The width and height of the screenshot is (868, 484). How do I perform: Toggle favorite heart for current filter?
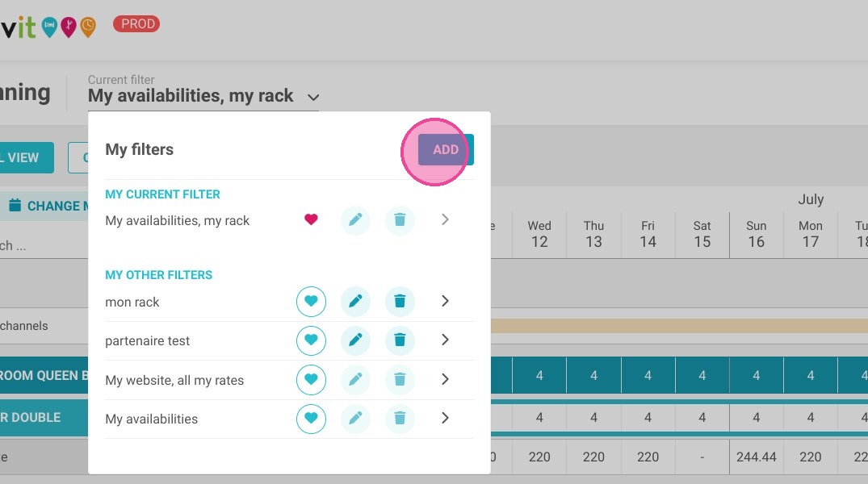311,219
